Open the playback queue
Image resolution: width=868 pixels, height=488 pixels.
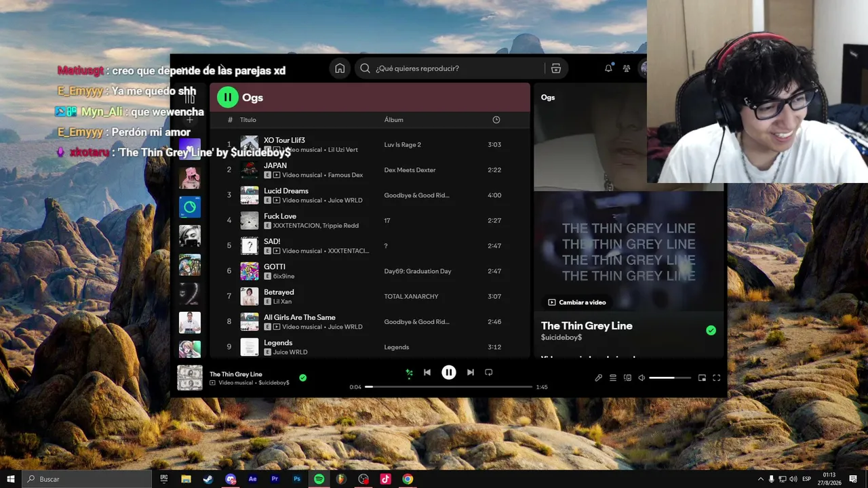[613, 378]
